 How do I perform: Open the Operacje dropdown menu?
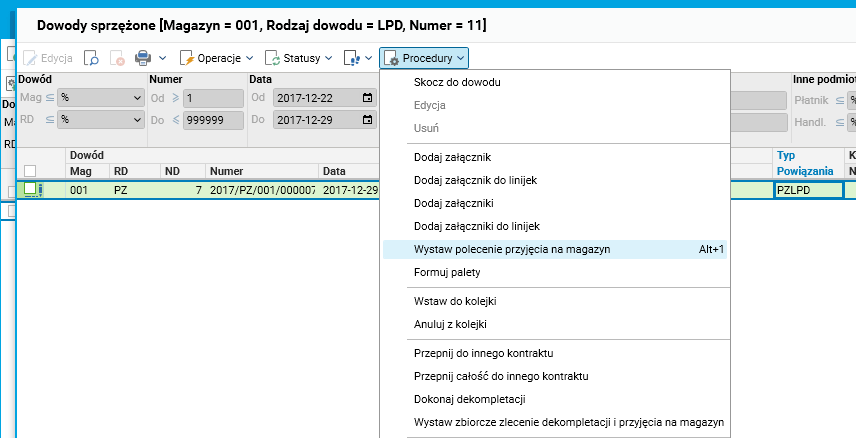217,58
